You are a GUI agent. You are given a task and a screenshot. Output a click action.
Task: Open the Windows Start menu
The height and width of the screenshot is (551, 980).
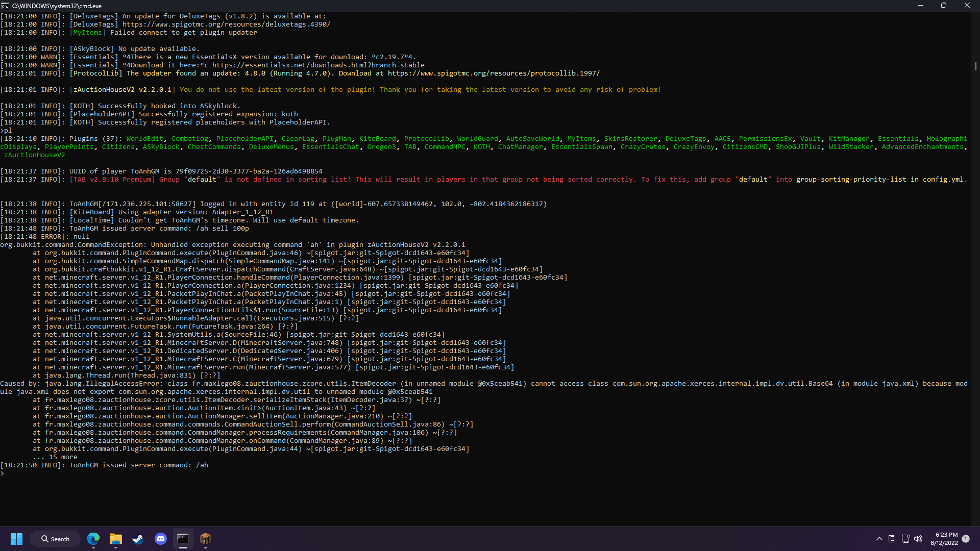[x=16, y=539]
